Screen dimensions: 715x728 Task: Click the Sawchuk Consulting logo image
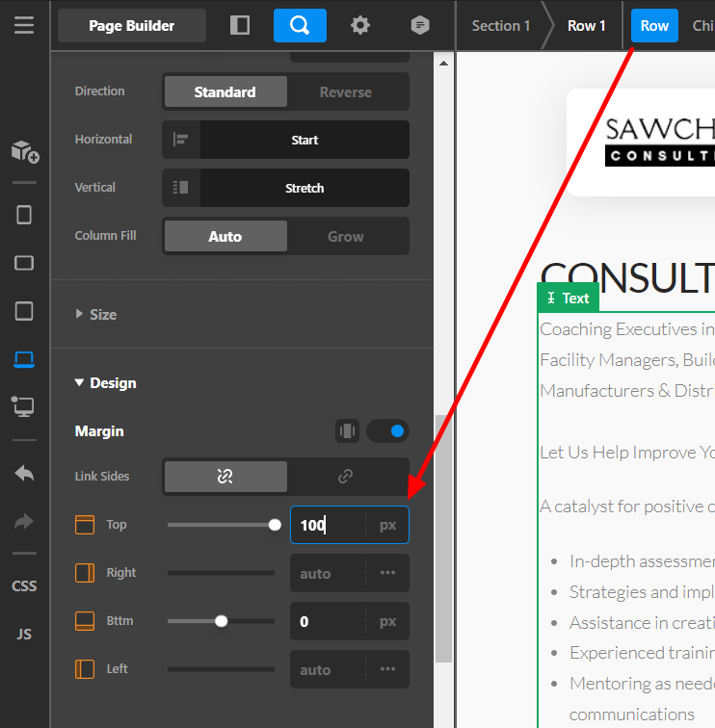(660, 142)
